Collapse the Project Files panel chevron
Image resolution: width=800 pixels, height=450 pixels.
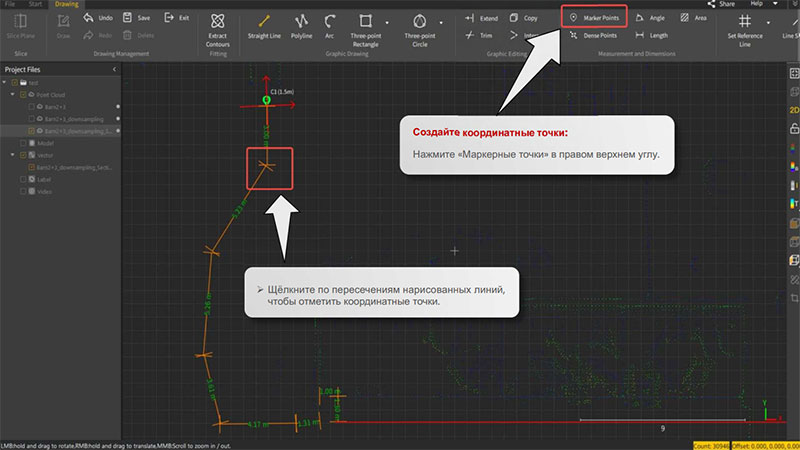tap(114, 69)
